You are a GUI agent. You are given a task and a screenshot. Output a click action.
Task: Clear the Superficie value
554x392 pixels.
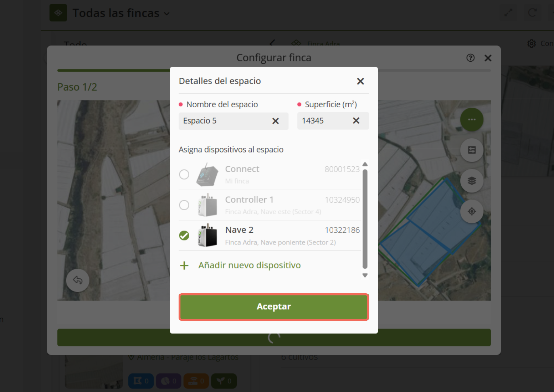click(x=356, y=121)
